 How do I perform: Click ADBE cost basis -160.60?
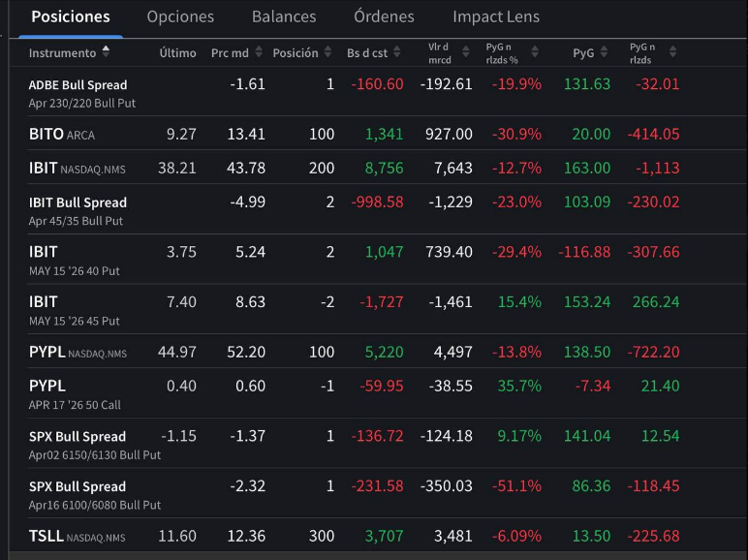377,84
